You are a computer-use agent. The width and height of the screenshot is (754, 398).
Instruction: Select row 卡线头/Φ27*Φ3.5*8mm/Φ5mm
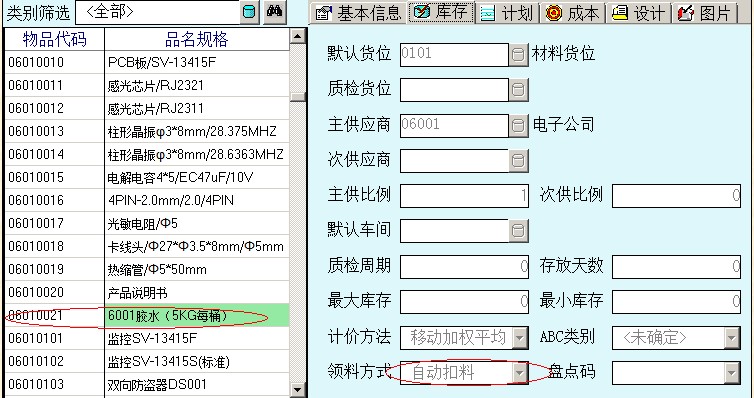point(147,247)
